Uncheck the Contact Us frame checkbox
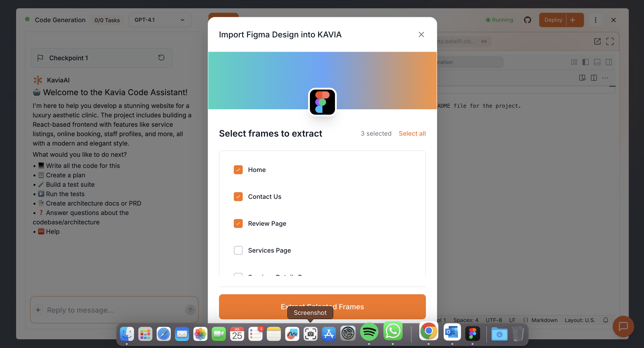This screenshot has width=644, height=348. [x=238, y=196]
